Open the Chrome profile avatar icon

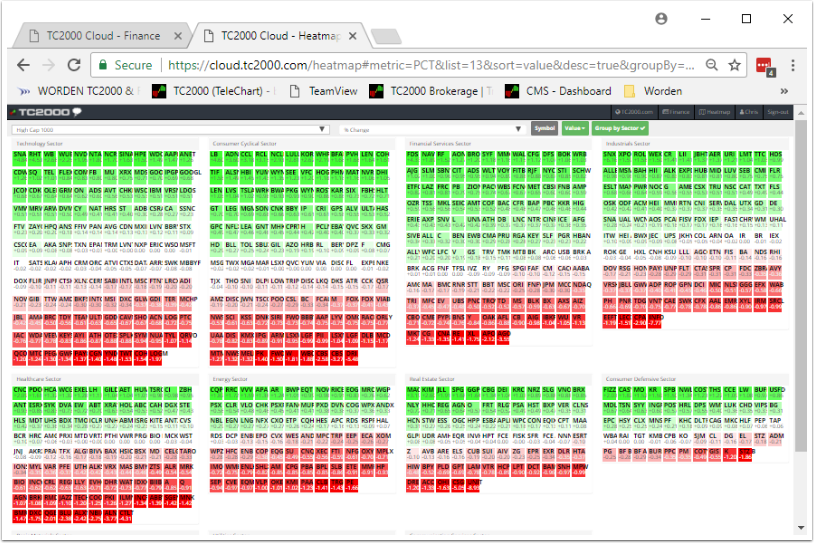coord(661,19)
